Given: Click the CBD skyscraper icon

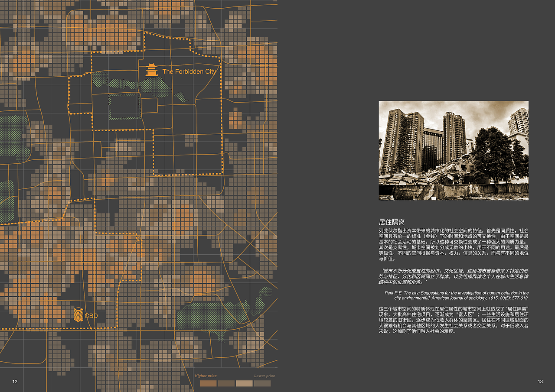Looking at the screenshot, I should [78, 314].
